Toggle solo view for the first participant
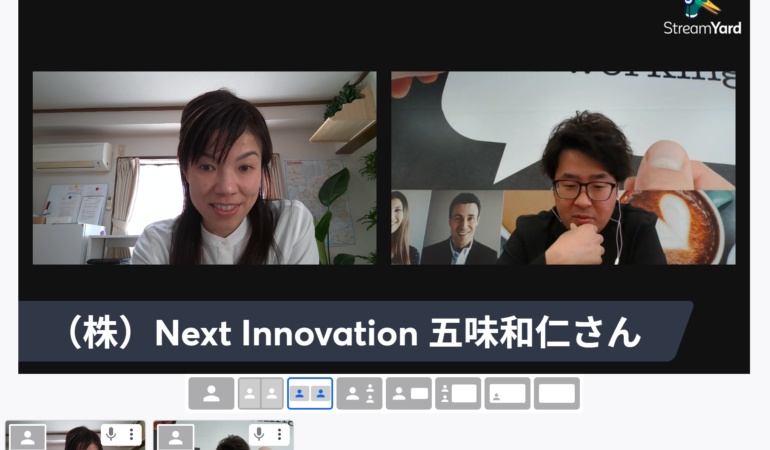 (28, 438)
